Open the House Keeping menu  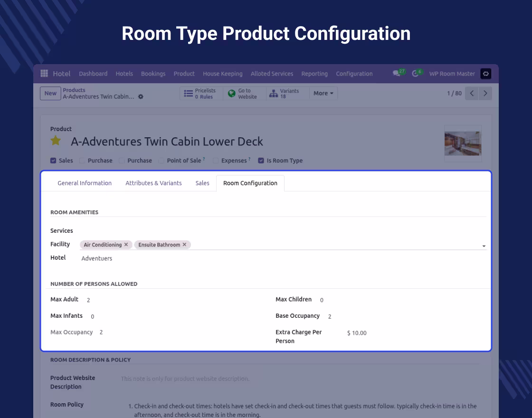tap(223, 74)
